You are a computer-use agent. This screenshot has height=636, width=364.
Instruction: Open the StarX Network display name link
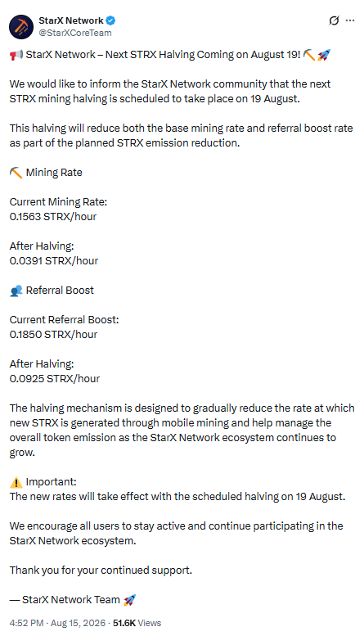point(71,20)
